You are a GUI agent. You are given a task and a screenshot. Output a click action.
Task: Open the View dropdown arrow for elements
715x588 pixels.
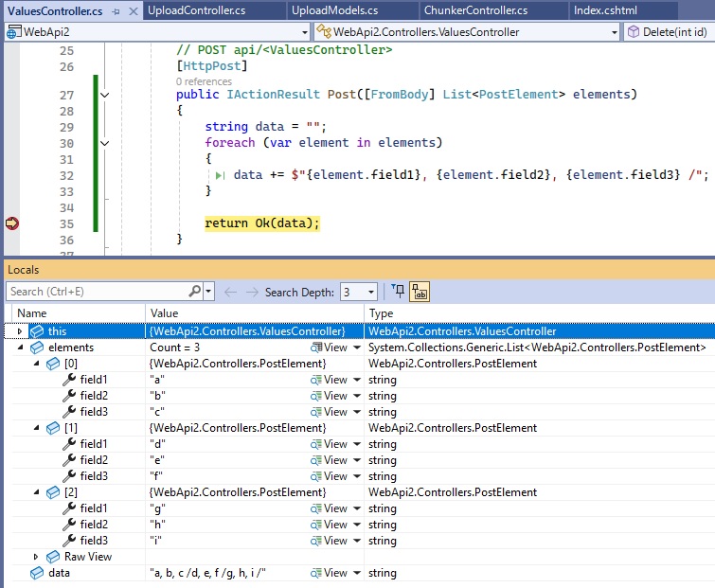(357, 347)
